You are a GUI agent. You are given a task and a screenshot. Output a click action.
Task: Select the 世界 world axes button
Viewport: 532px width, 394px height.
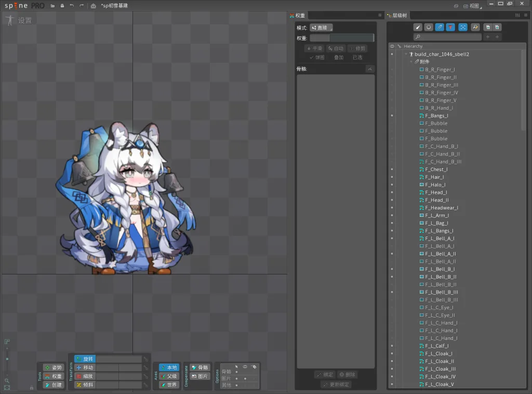pyautogui.click(x=169, y=385)
